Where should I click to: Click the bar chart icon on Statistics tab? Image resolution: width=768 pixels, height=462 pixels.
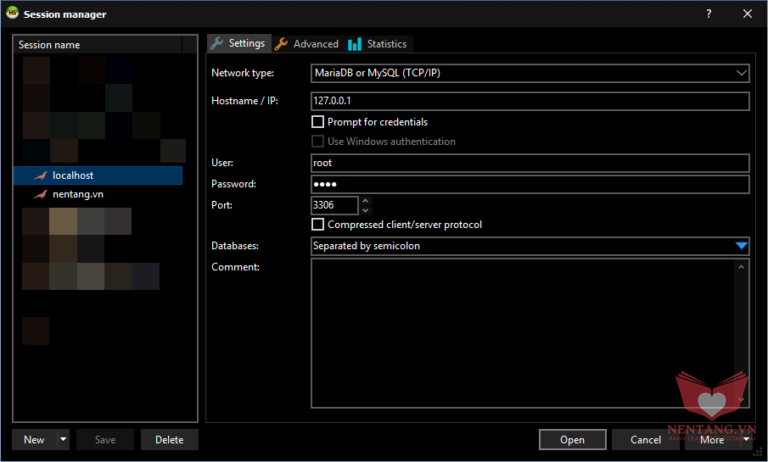pyautogui.click(x=355, y=44)
